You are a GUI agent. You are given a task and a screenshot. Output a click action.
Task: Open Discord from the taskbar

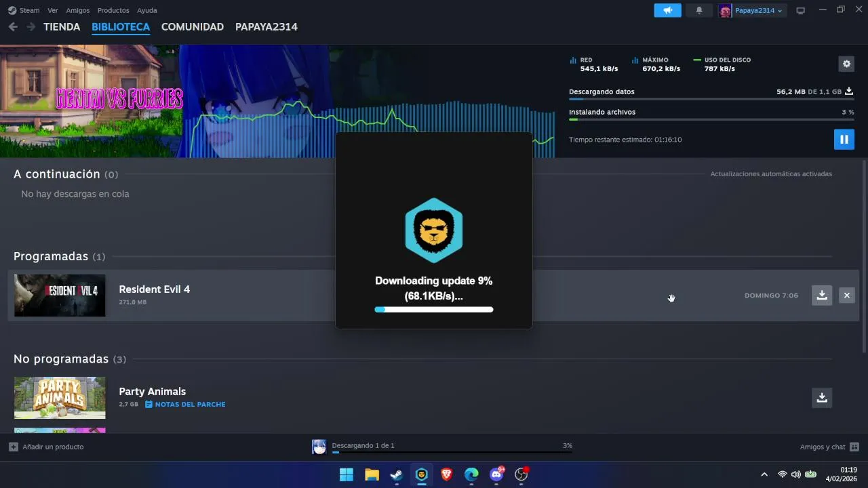496,474
